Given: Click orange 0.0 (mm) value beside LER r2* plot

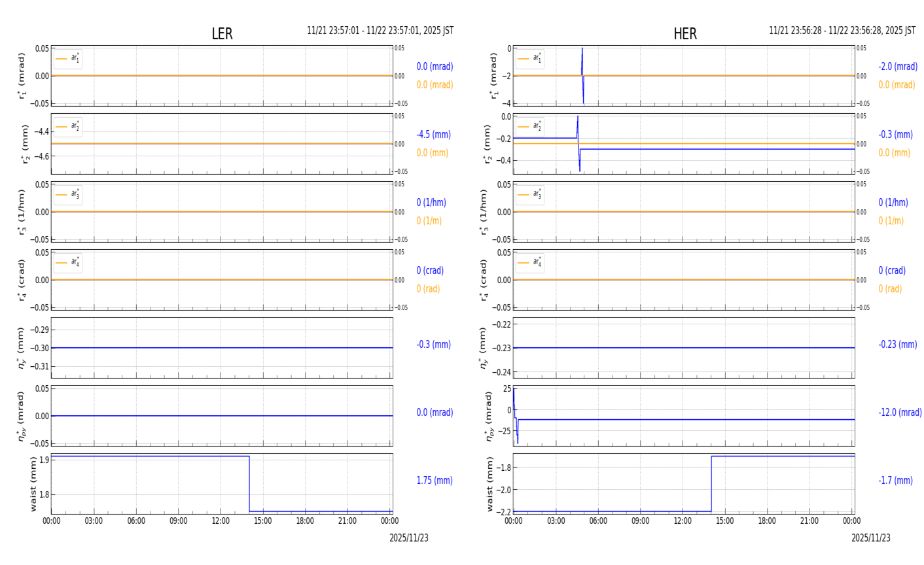Looking at the screenshot, I should point(432,153).
